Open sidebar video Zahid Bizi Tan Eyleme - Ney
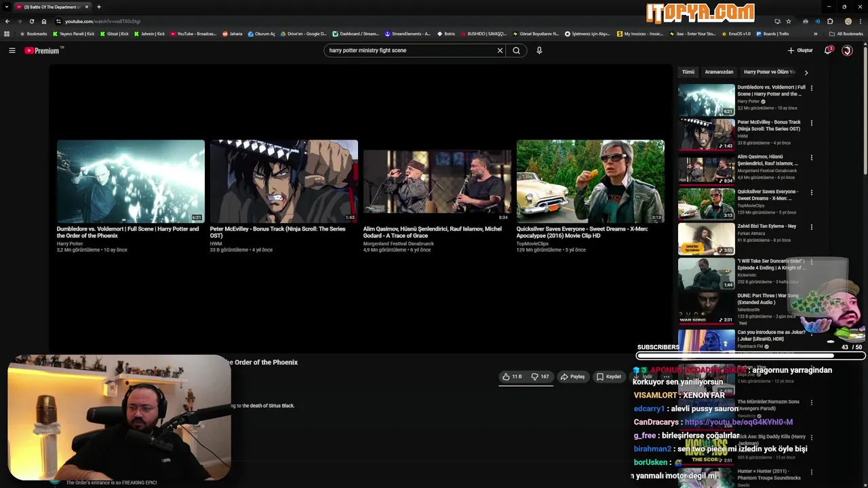The width and height of the screenshot is (868, 488). tap(767, 226)
